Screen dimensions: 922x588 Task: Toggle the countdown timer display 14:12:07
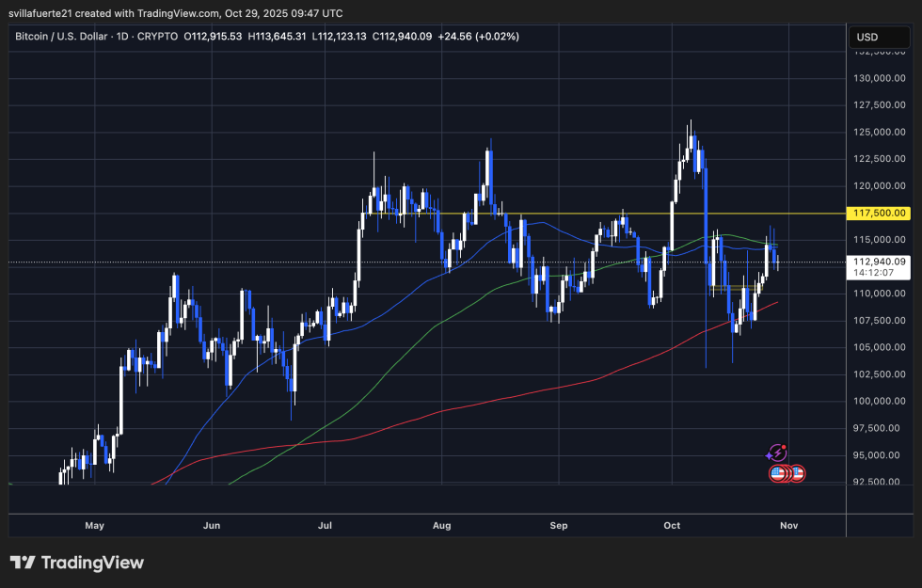tap(875, 271)
